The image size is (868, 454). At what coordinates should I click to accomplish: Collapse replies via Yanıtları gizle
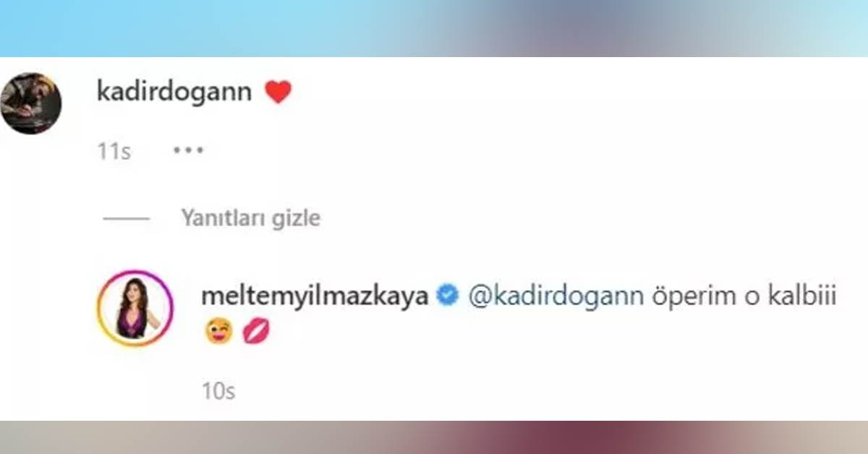click(x=251, y=218)
